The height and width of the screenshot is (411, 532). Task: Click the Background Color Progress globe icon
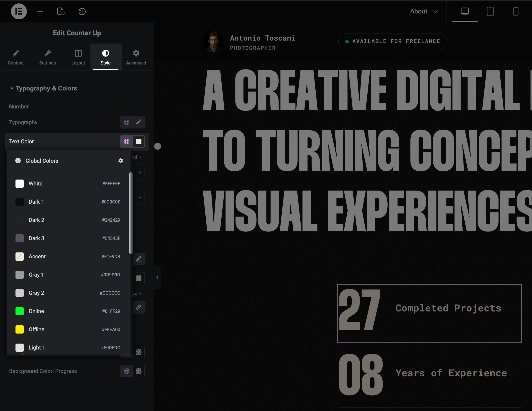point(127,371)
